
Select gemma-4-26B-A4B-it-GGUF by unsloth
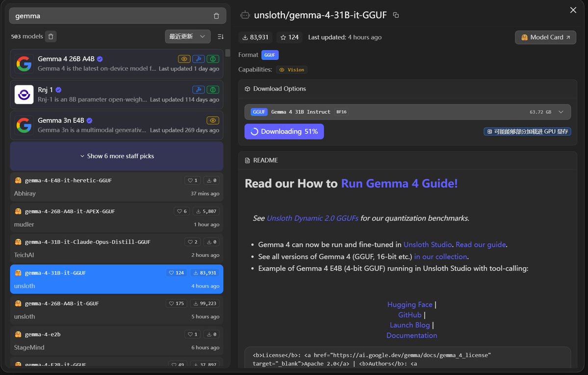tap(117, 310)
